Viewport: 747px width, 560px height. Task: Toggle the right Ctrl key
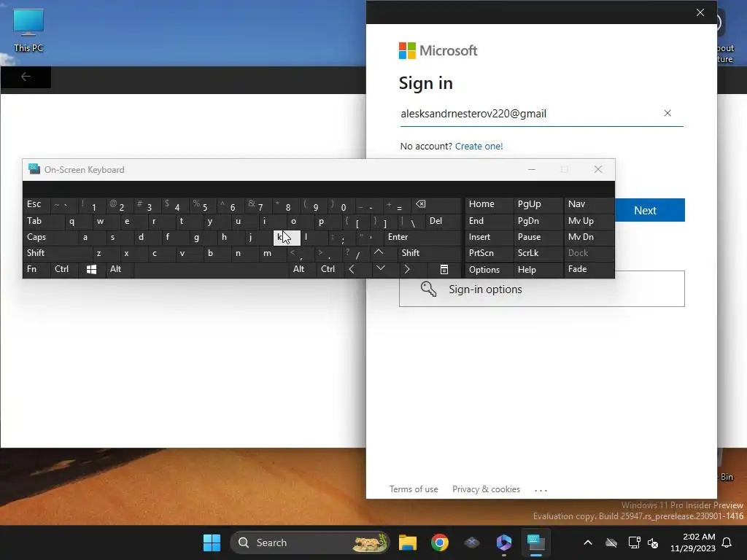(329, 270)
